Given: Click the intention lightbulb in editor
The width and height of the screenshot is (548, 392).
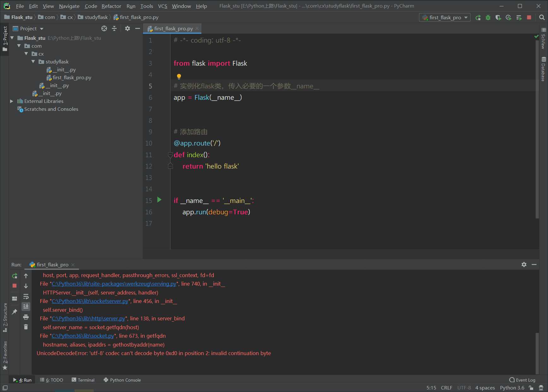Looking at the screenshot, I should tap(179, 76).
